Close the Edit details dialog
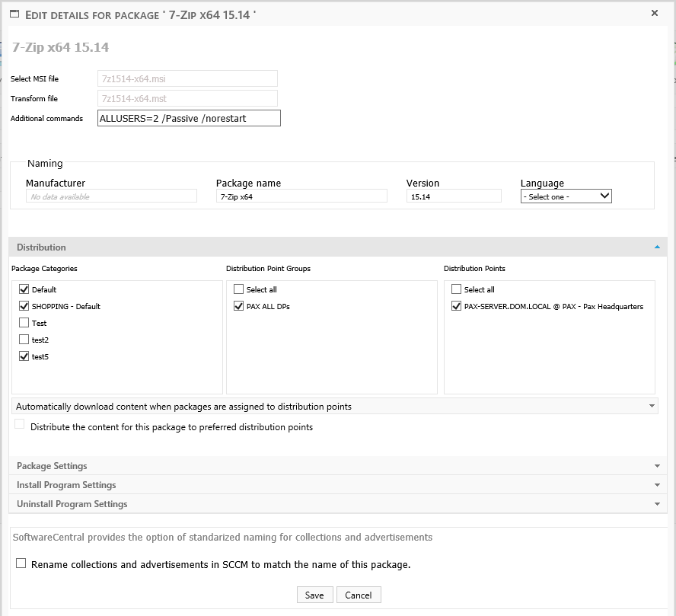 point(655,13)
